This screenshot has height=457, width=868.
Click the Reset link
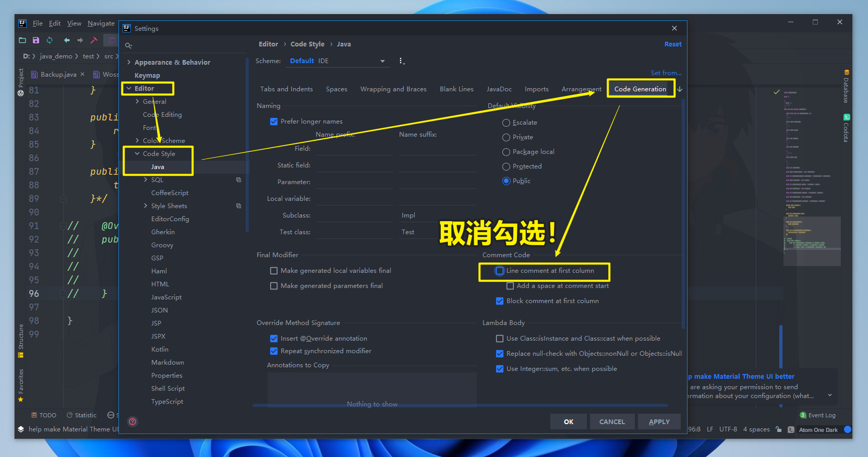tap(673, 44)
